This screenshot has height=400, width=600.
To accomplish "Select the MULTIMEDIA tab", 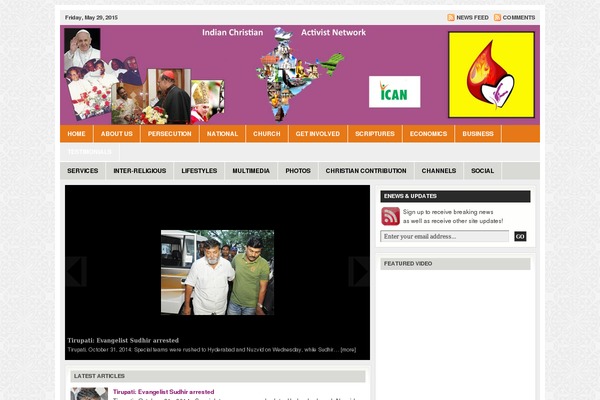I will click(x=251, y=171).
